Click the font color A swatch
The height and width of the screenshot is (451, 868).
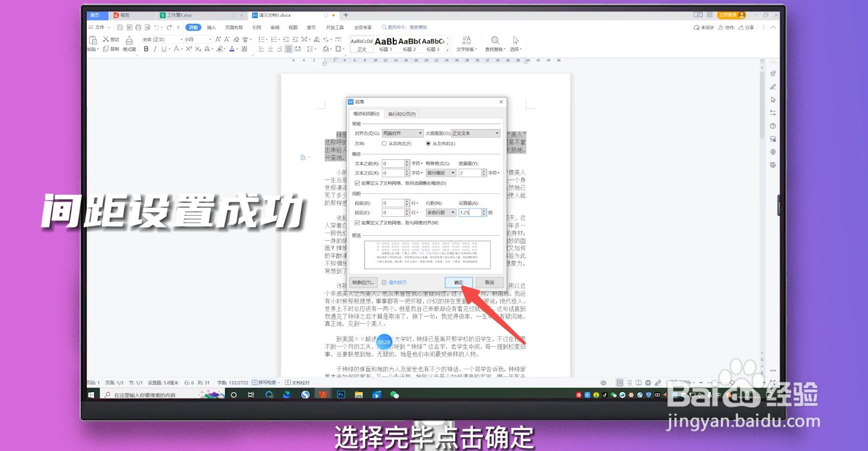232,49
